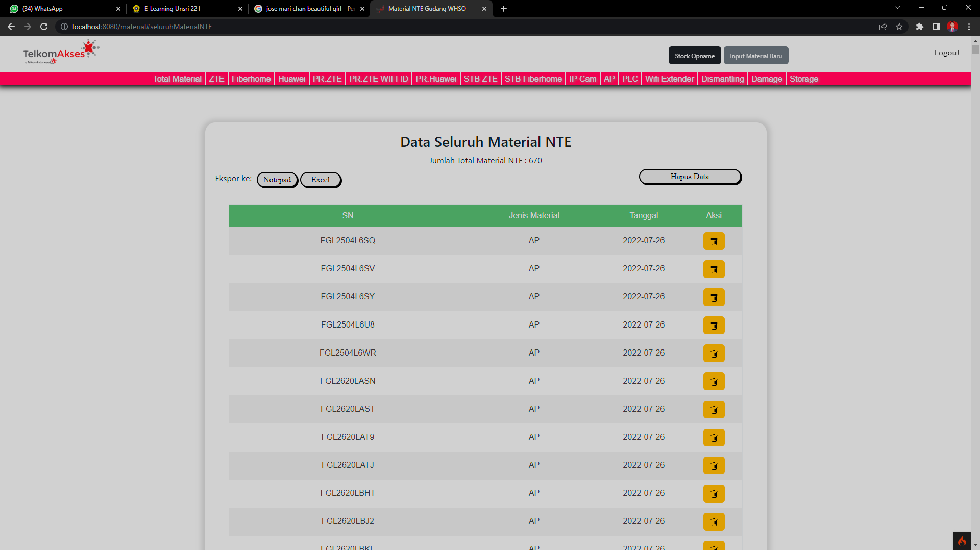Select serial number FGL2504L6SQ cell
The width and height of the screenshot is (980, 550).
point(348,241)
